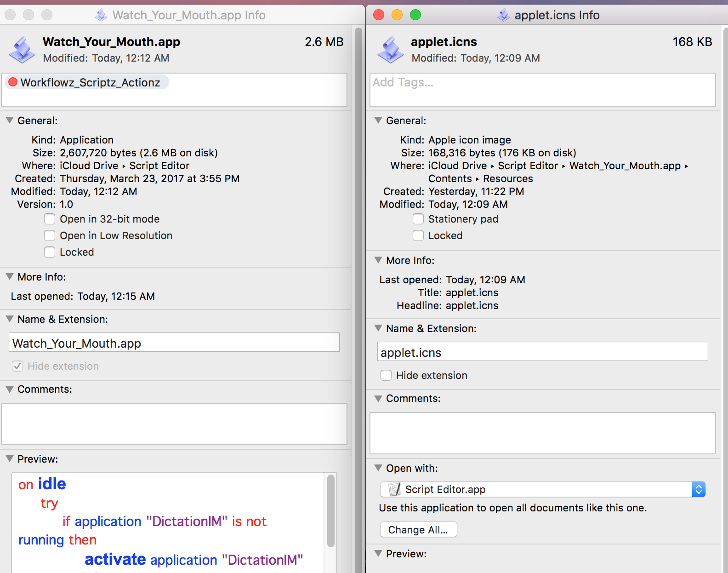Enable Hide extension for applet.icns
This screenshot has width=728, height=573.
[386, 375]
